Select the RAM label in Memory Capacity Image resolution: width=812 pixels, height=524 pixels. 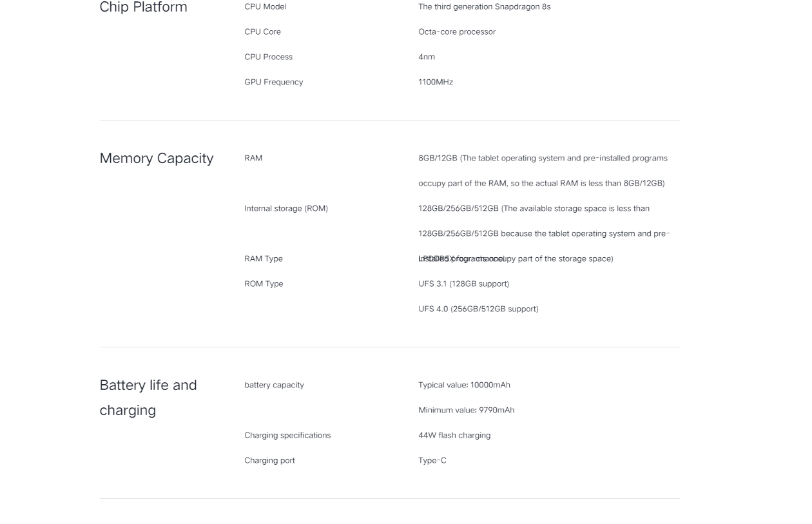pos(253,158)
